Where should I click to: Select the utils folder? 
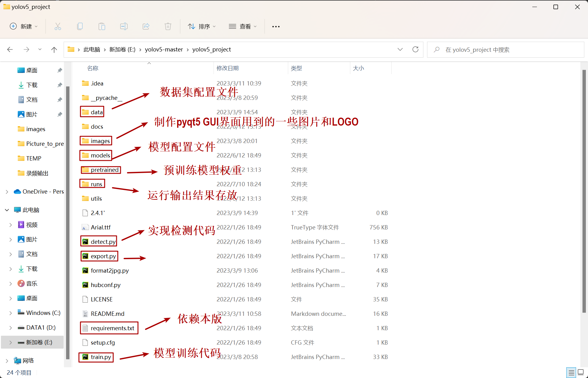92,198
